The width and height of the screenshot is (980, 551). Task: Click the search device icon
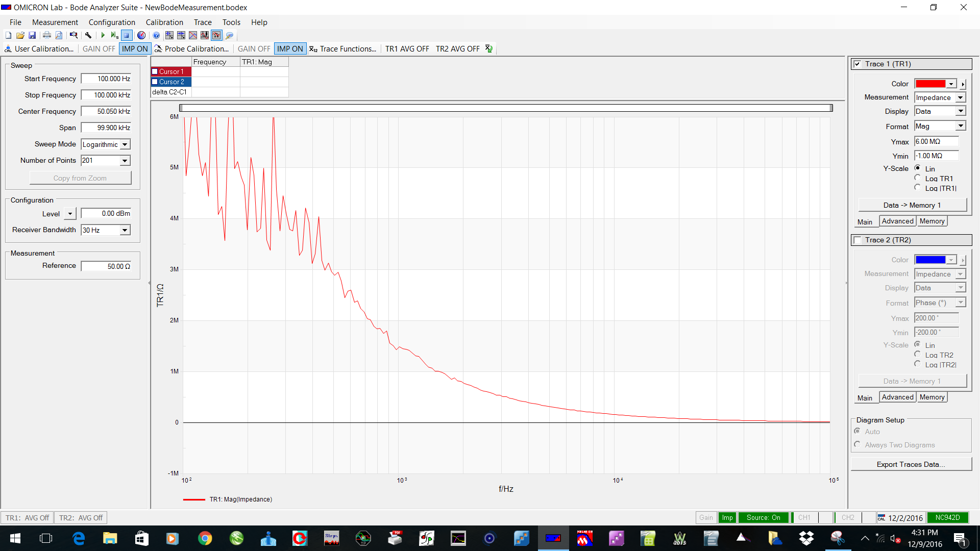[x=74, y=35]
